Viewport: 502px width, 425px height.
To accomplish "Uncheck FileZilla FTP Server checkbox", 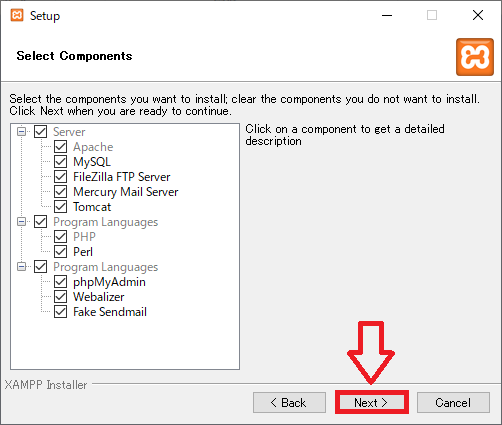I will pyautogui.click(x=60, y=177).
